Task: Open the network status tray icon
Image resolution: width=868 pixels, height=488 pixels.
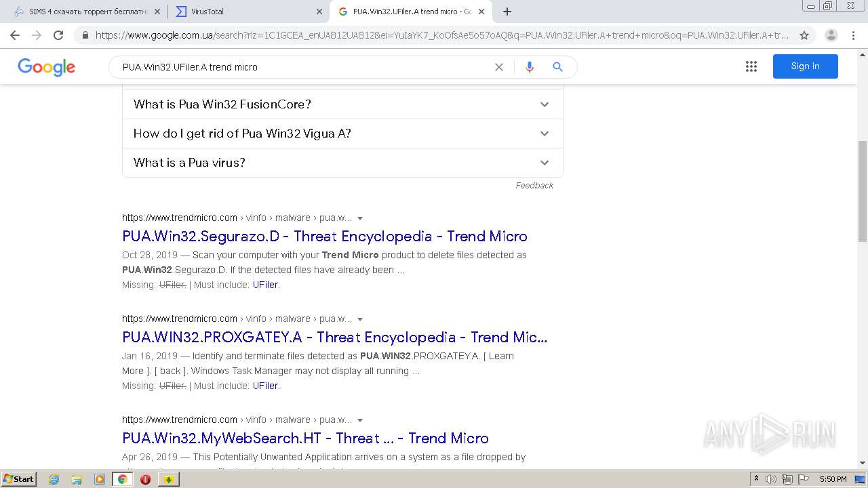Action: [x=787, y=479]
